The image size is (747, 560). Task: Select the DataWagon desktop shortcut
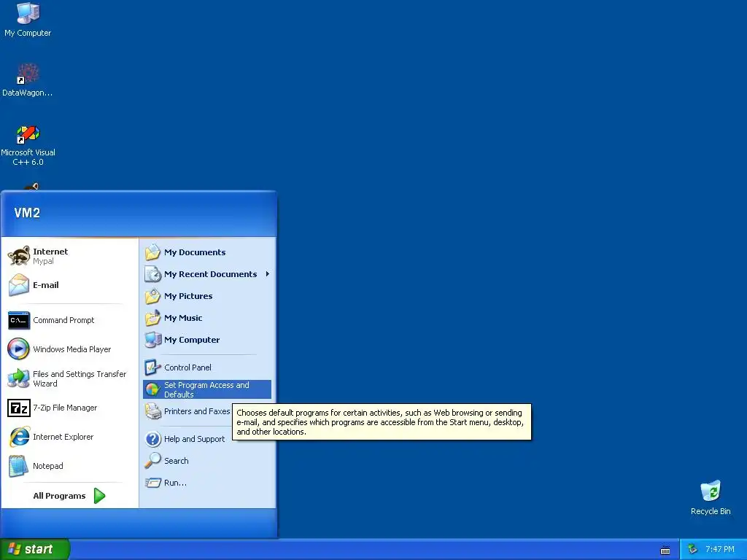click(28, 80)
